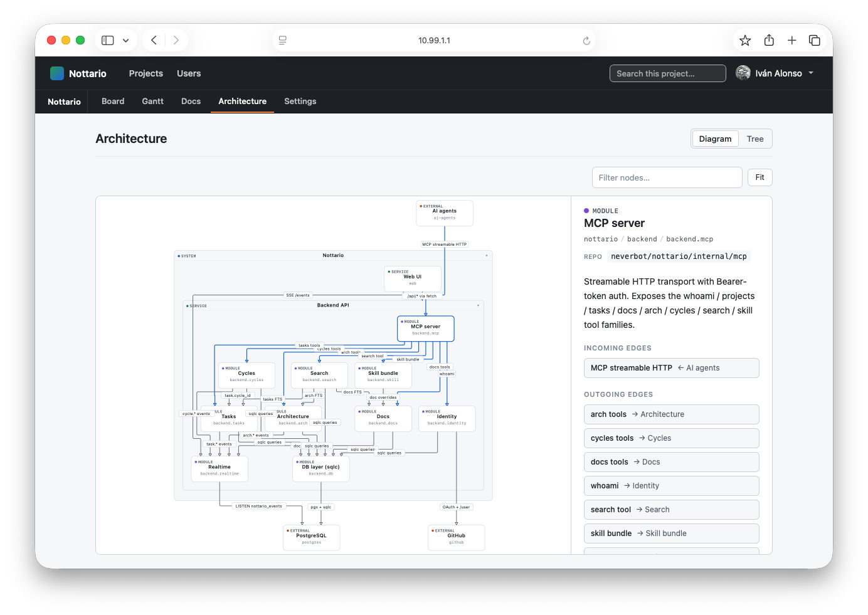Focus the Filter nodes input field
The height and width of the screenshot is (615, 868).
667,177
